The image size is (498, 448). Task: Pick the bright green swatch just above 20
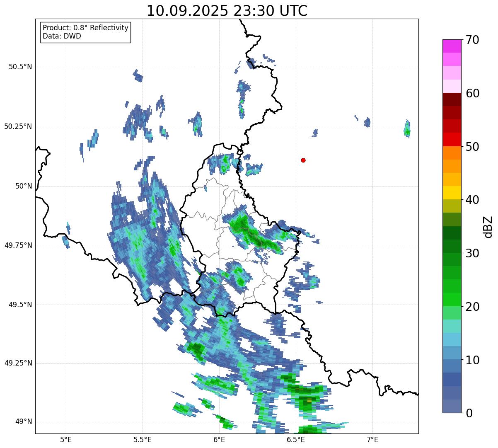[x=452, y=299]
